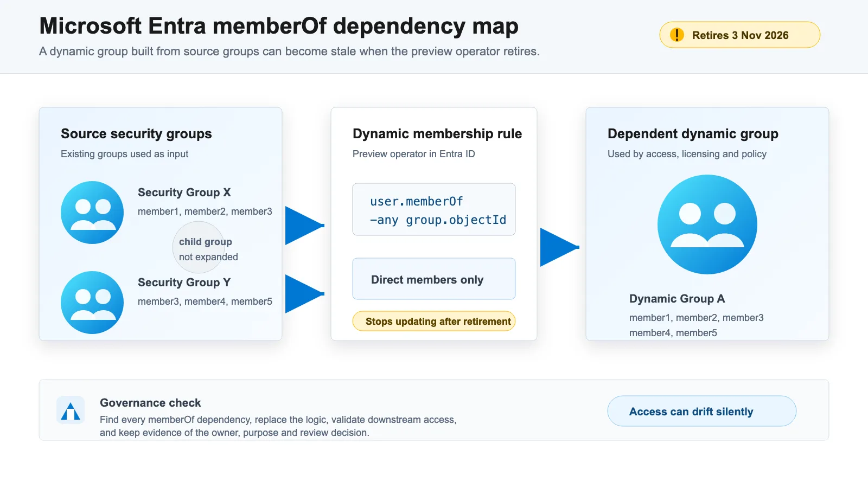The height and width of the screenshot is (488, 868).
Task: Select "Used by access, licensing and policy" text
Action: click(x=687, y=154)
